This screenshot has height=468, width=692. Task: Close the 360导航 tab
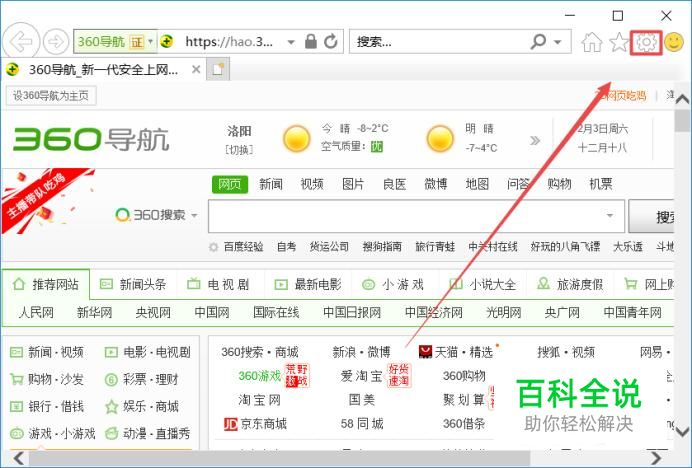[x=196, y=69]
